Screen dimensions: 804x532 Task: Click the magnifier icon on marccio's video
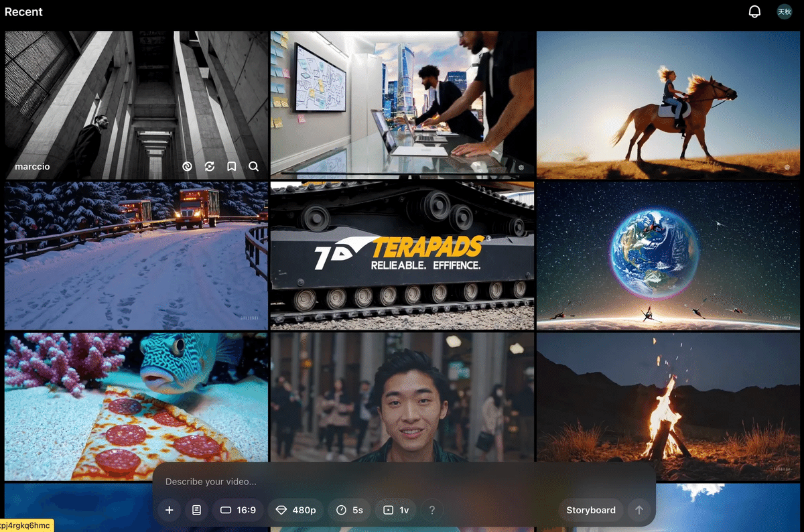(254, 166)
